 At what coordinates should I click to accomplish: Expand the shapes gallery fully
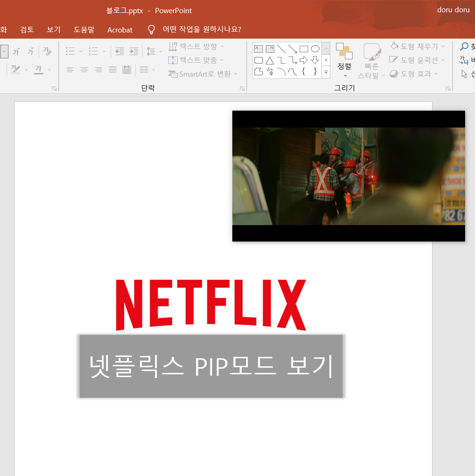click(x=326, y=72)
